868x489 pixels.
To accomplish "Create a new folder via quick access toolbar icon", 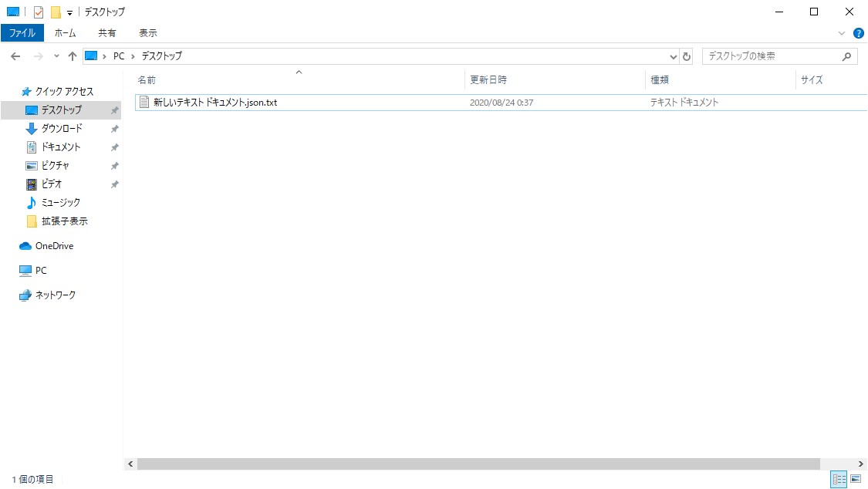I will click(54, 12).
